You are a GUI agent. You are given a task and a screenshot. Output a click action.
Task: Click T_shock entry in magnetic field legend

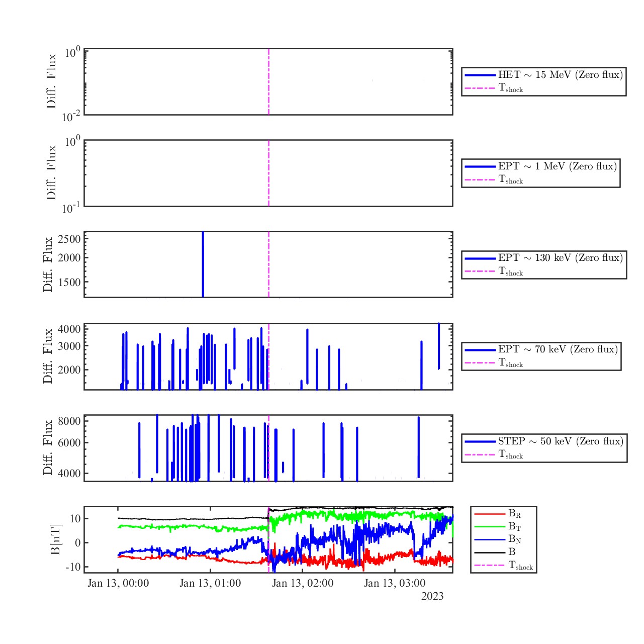[520, 565]
